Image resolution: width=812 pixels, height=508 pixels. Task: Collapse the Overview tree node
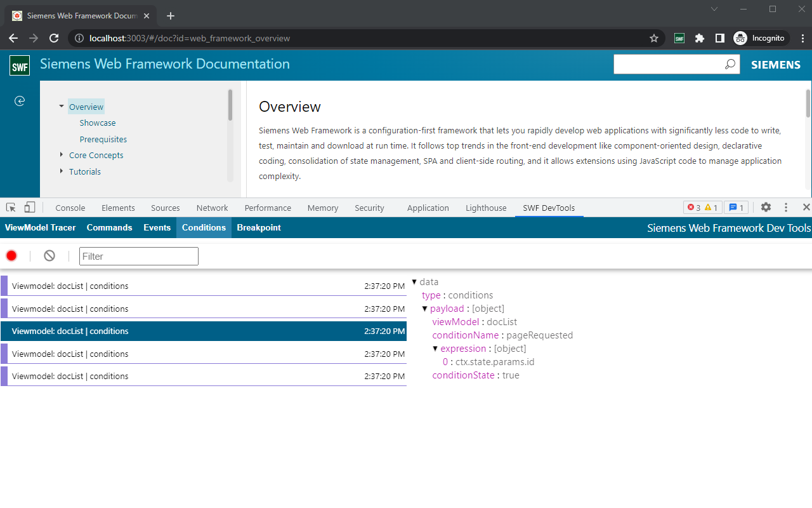click(62, 106)
